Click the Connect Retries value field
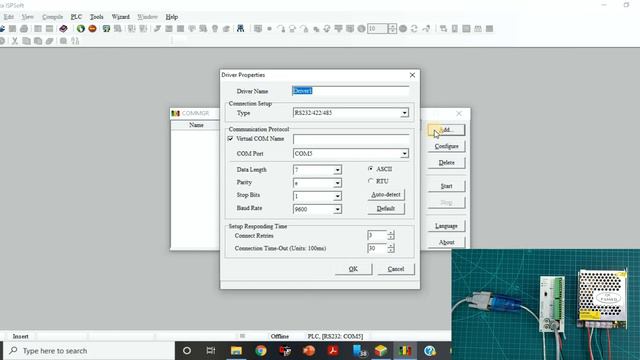The height and width of the screenshot is (360, 640). [x=377, y=235]
